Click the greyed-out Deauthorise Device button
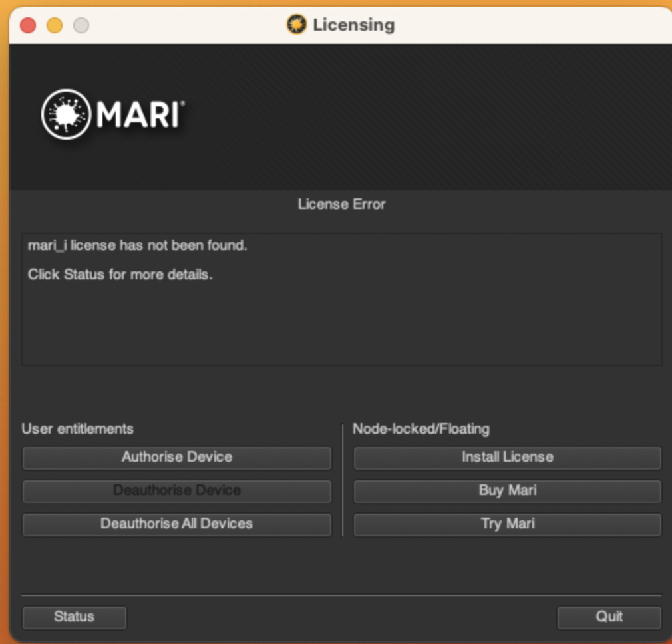The width and height of the screenshot is (672, 644). tap(176, 490)
